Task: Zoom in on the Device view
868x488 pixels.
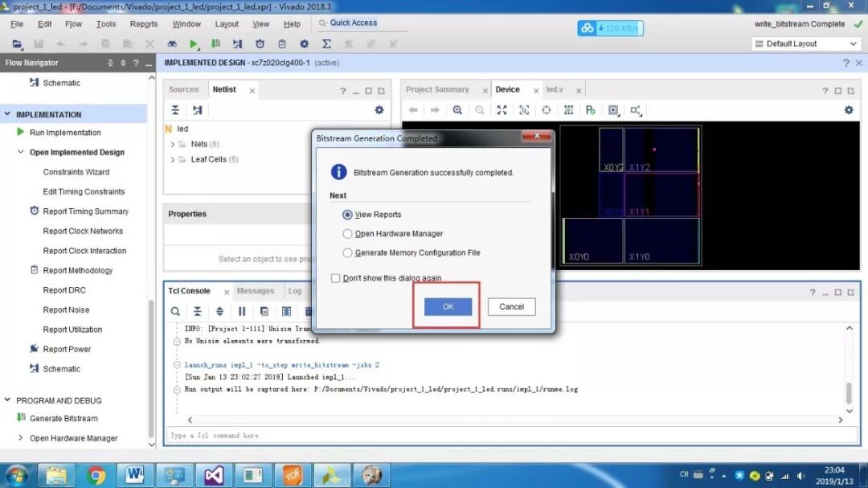Action: pos(457,109)
